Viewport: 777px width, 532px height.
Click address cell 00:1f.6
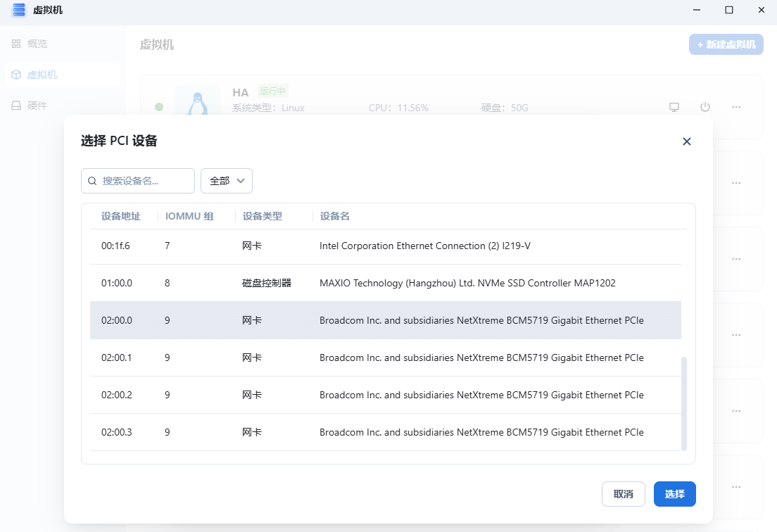pyautogui.click(x=115, y=246)
